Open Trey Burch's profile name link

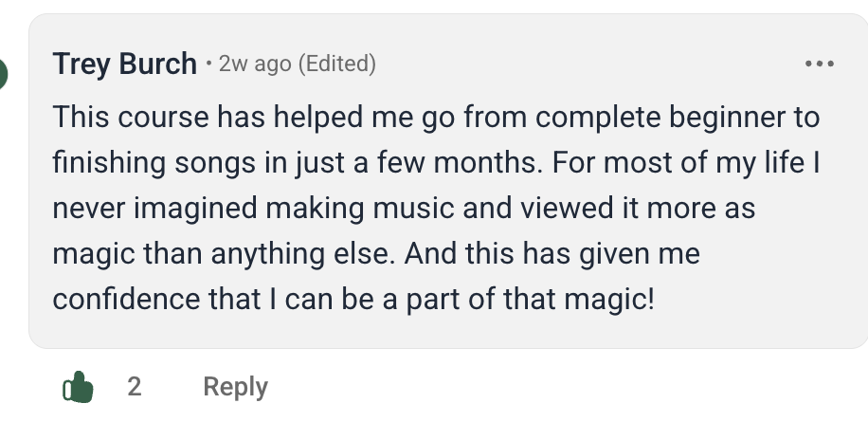point(124,64)
